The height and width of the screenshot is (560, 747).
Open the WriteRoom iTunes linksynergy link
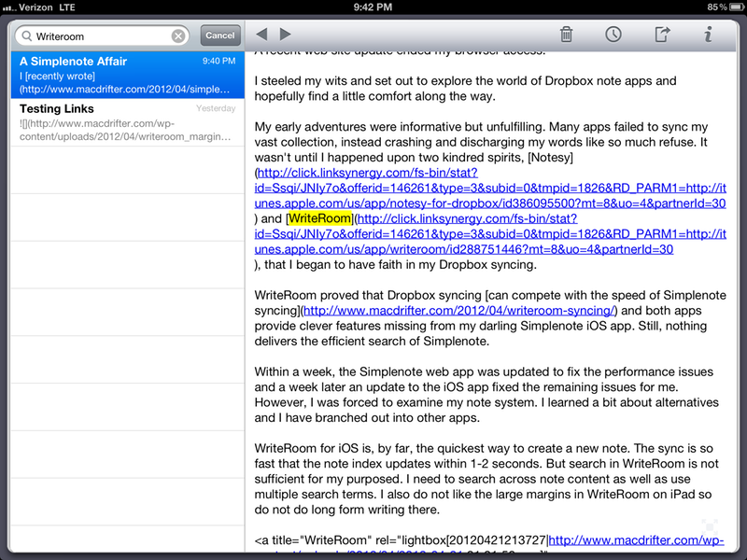tap(490, 234)
